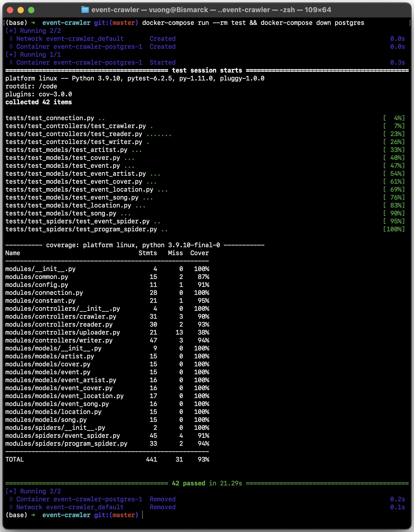The image size is (414, 532).
Task: Select the "[+] Running 1/1" line
Action: click(x=33, y=55)
